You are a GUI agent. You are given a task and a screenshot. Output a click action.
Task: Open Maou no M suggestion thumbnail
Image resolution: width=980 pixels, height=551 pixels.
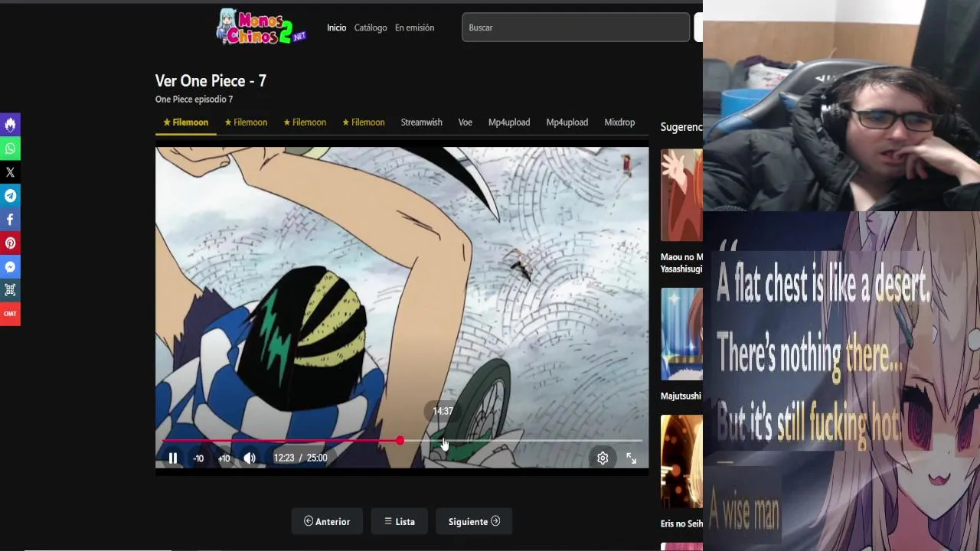coord(681,195)
